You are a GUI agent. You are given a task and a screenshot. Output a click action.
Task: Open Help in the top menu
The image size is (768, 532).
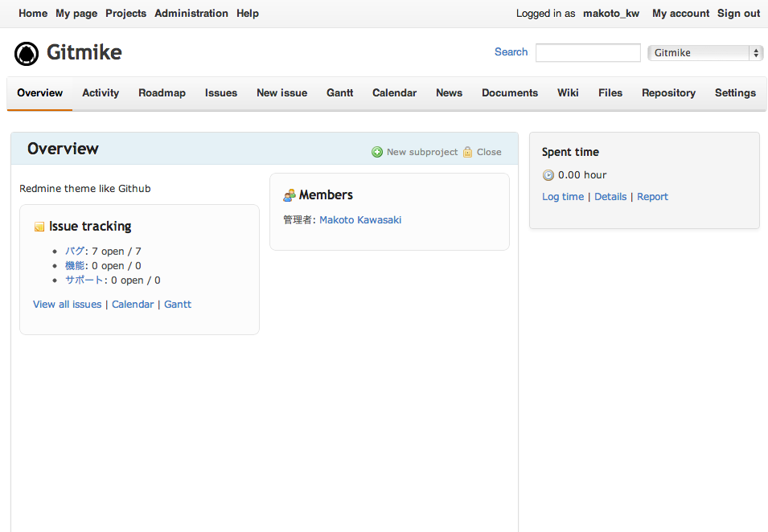pyautogui.click(x=248, y=13)
